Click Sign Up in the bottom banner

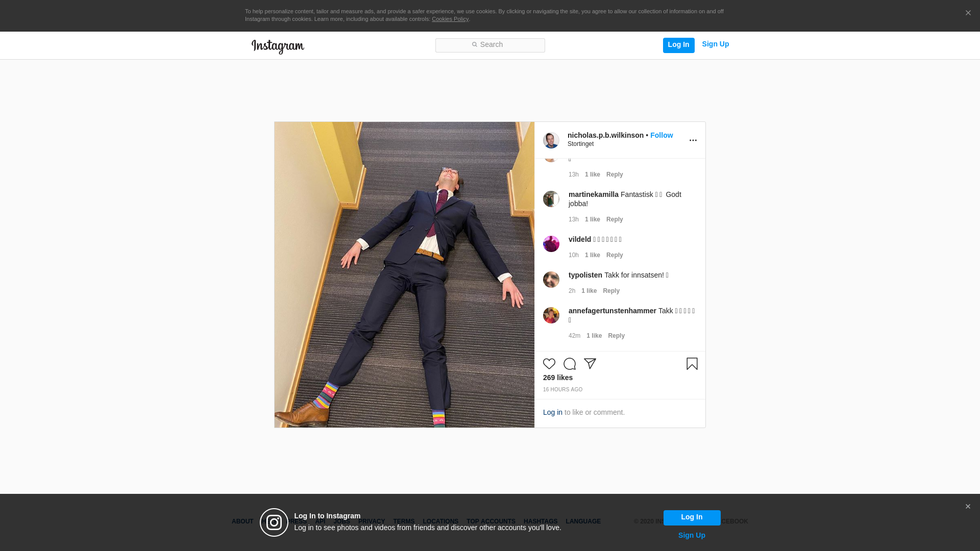(692, 535)
